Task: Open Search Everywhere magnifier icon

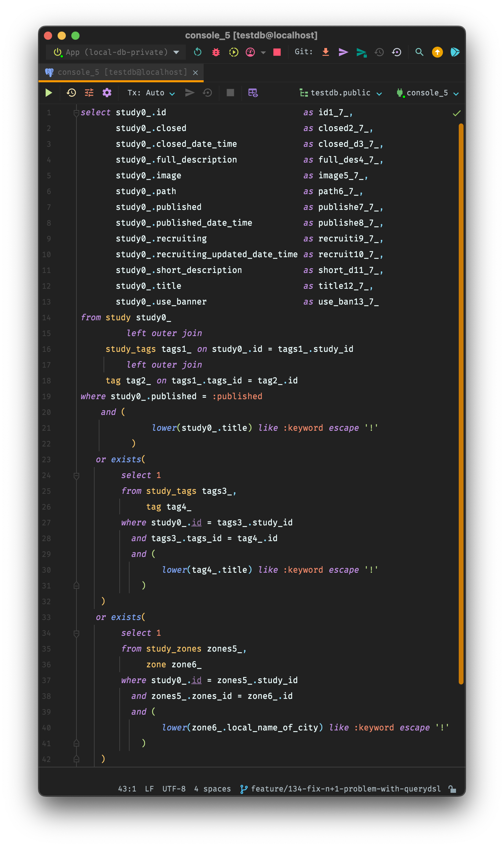Action: [419, 52]
